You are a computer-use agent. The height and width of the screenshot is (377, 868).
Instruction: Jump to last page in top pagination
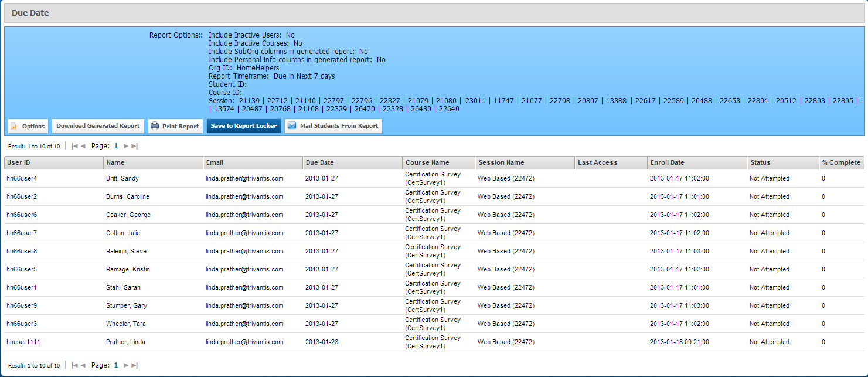coord(135,146)
